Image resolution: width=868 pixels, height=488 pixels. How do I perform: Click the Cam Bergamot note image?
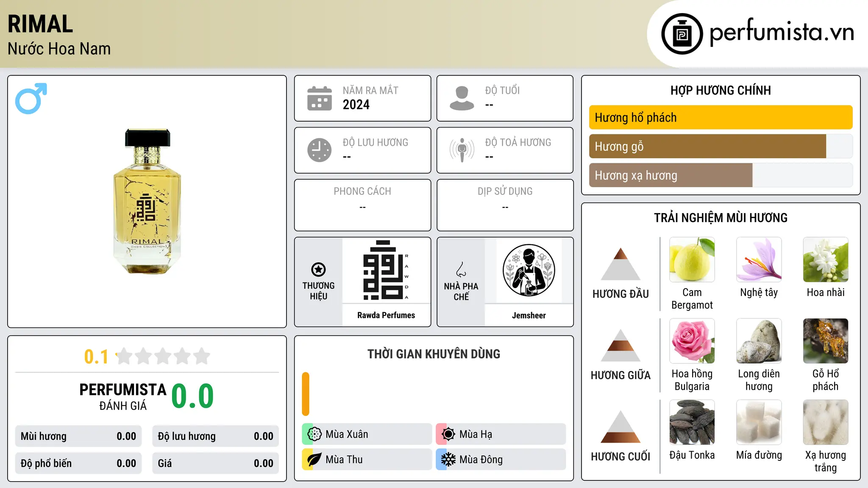pos(692,260)
